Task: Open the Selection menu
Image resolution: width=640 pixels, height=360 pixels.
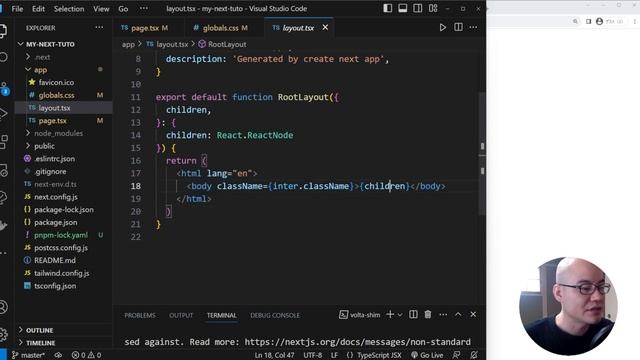Action: click(x=69, y=9)
